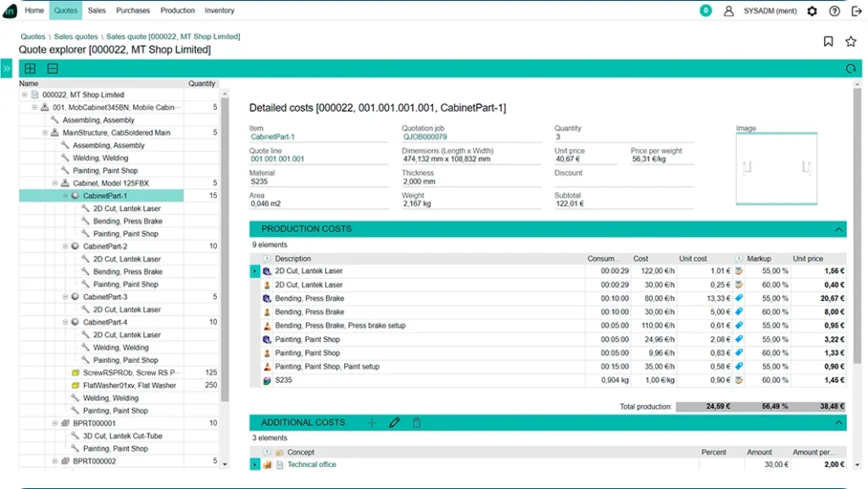Screen dimensions: 868x489
Task: Click the collapse all tree icon
Action: point(53,69)
